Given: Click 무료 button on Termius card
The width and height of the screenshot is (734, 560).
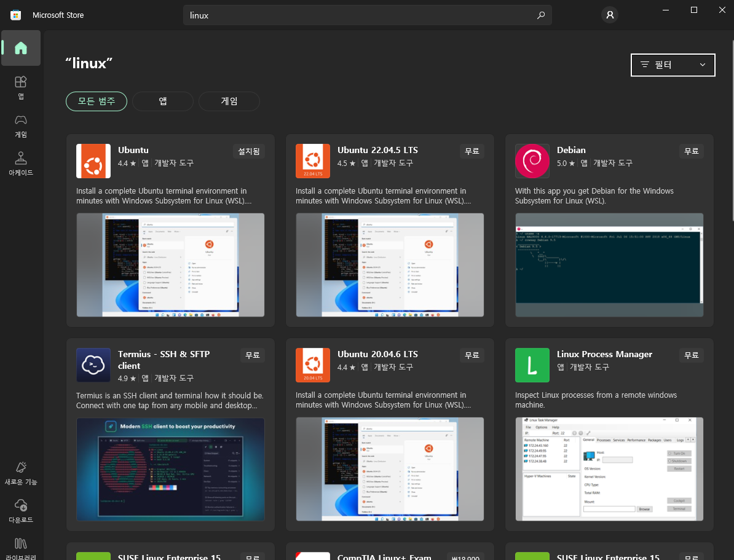Looking at the screenshot, I should [253, 355].
